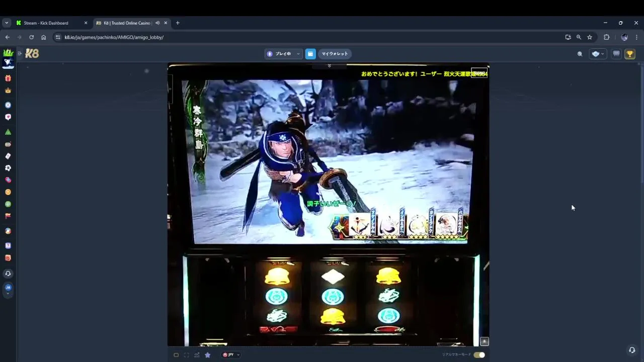Reload the page with browser refresh button
This screenshot has width=644, height=362.
31,37
